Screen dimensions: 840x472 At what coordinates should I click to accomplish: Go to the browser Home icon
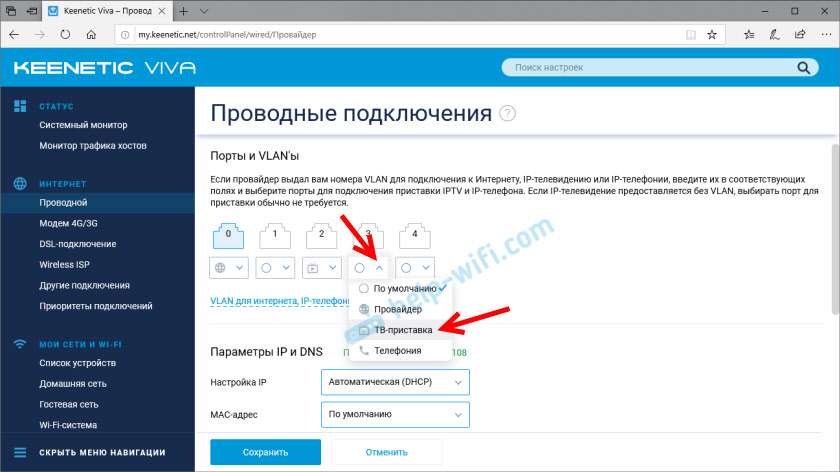(x=91, y=35)
